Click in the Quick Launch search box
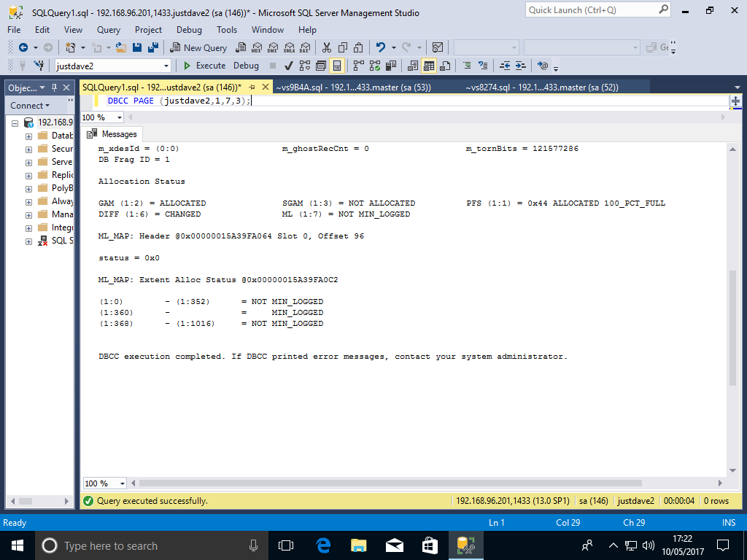747x560 pixels. click(591, 10)
